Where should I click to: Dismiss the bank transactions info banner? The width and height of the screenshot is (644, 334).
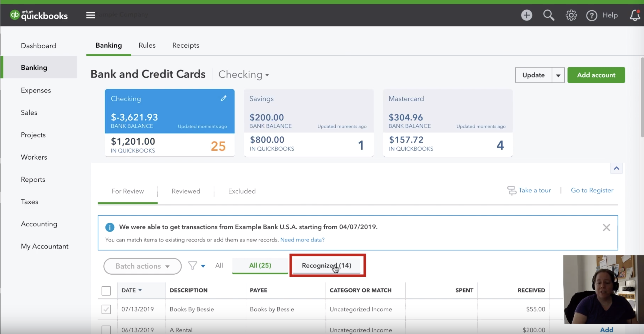pos(606,227)
